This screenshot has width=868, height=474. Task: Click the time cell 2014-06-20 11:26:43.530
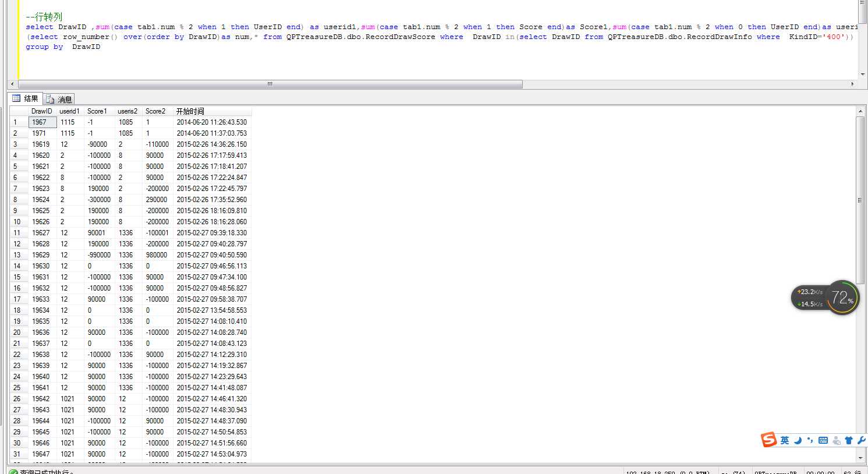pos(212,122)
